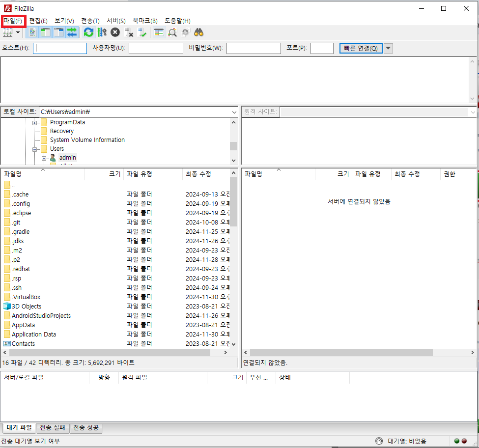Viewport: 479px width, 448px height.
Task: Expand the admin tree node
Action: [44, 158]
